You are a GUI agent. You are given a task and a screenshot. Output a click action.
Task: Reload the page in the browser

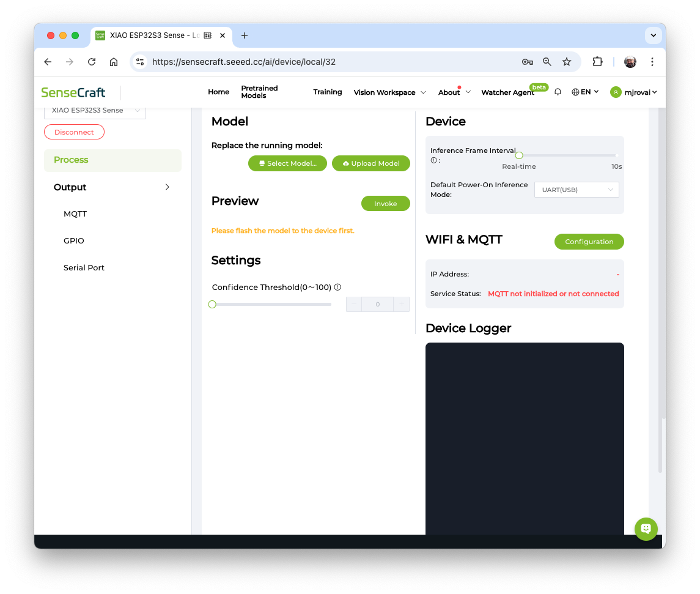(92, 62)
